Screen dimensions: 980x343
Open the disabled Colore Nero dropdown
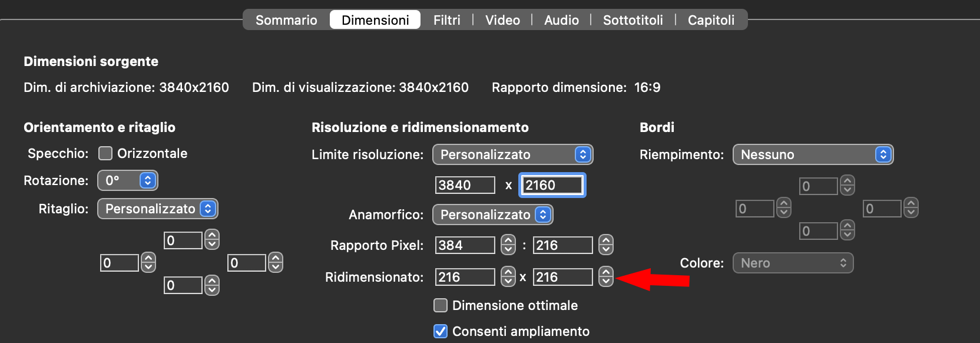point(793,263)
